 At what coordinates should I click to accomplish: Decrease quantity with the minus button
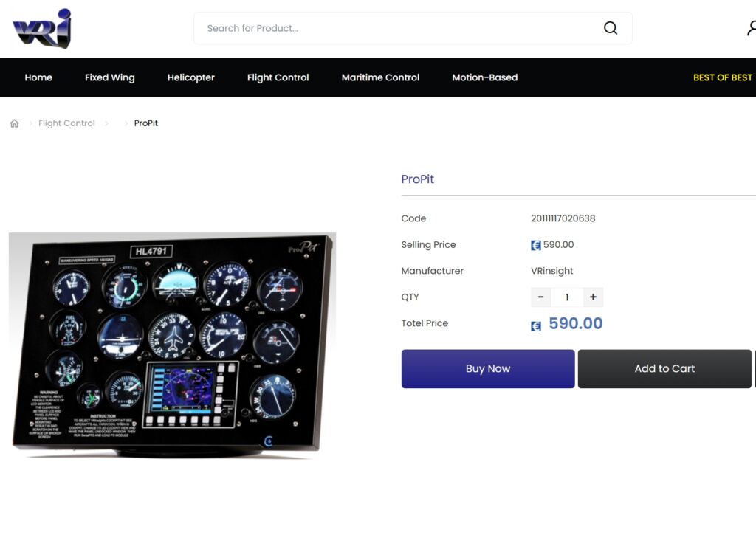[540, 297]
